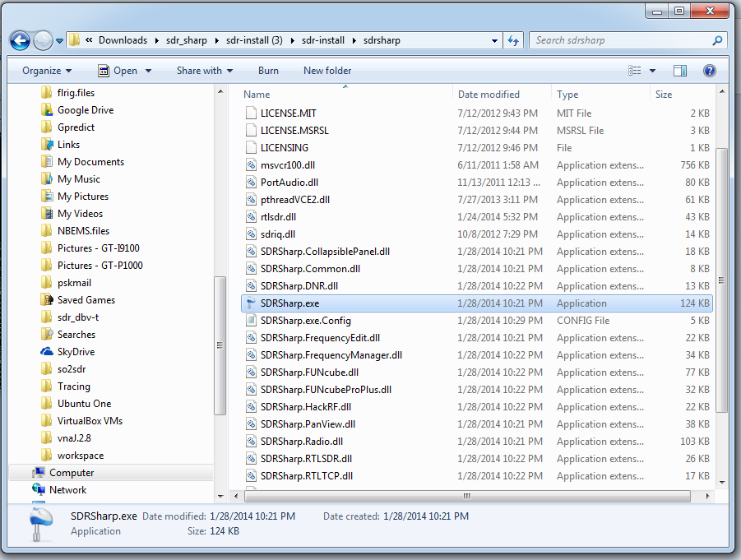Click the file list scroll down arrow
Image resolution: width=741 pixels, height=560 pixels.
pos(721,483)
